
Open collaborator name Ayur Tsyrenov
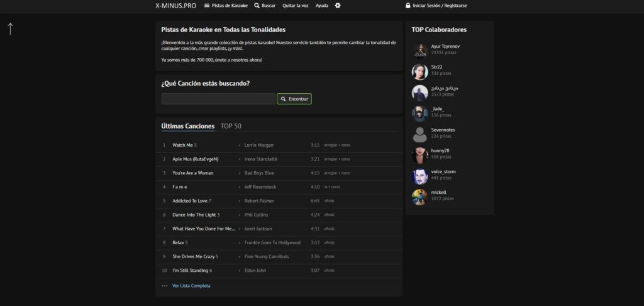(446, 47)
